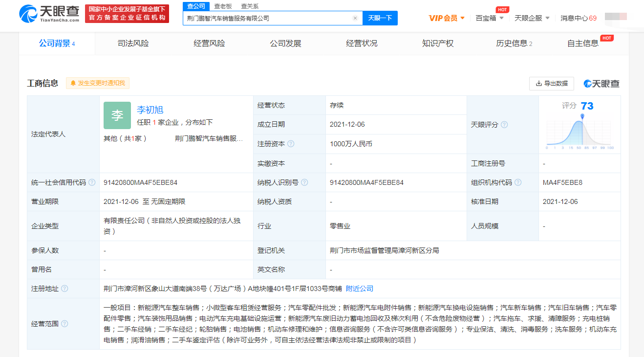The height and width of the screenshot is (357, 644).
Task: Click the 天眼一下 search button
Action: [x=380, y=18]
